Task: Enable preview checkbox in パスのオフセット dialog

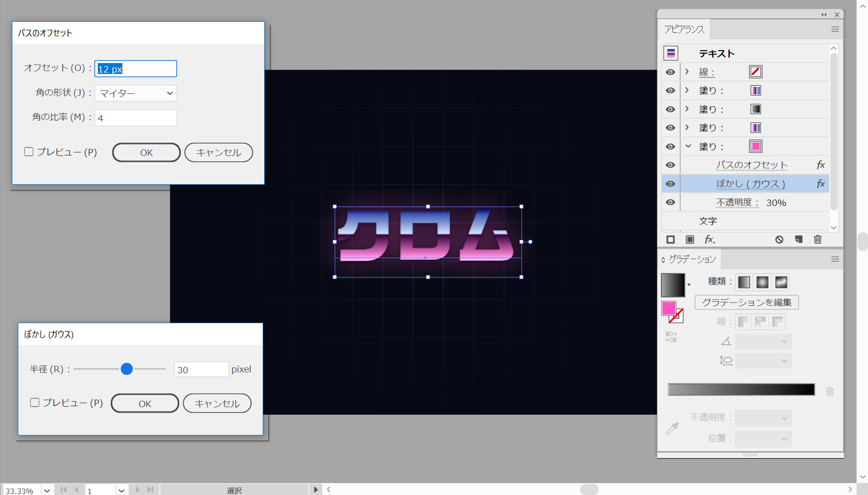Action: (29, 152)
